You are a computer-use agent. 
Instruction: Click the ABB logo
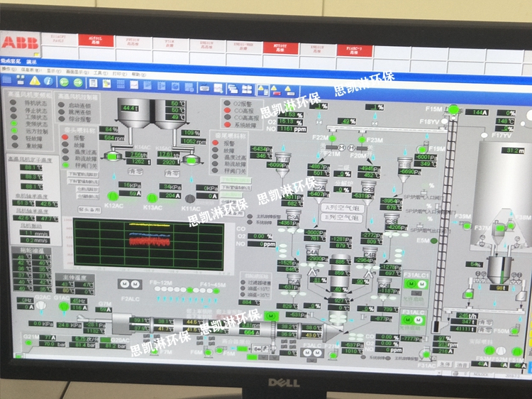tap(20, 43)
